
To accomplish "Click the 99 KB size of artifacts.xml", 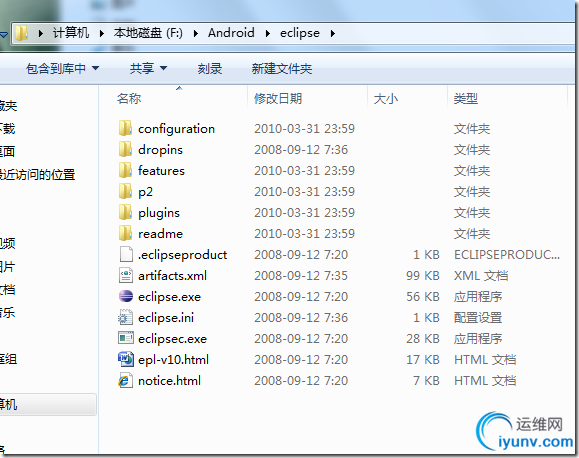I will pyautogui.click(x=423, y=276).
